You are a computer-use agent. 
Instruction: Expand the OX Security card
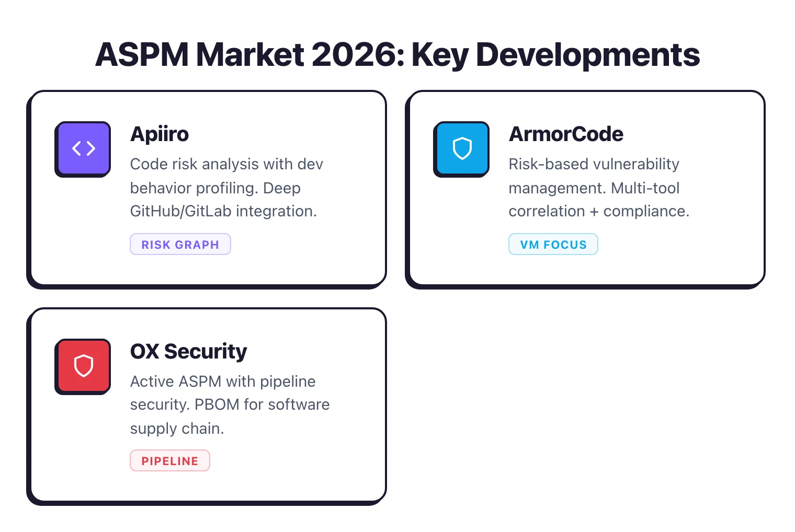207,406
